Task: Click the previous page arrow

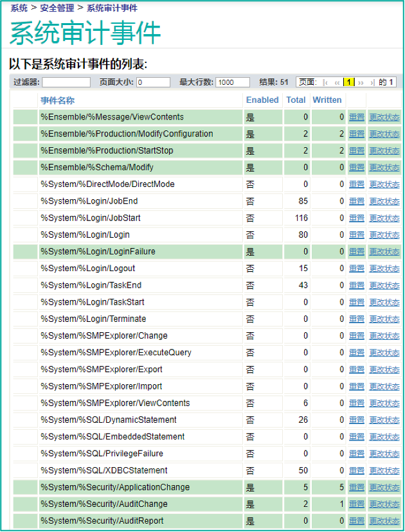Action: (x=337, y=82)
